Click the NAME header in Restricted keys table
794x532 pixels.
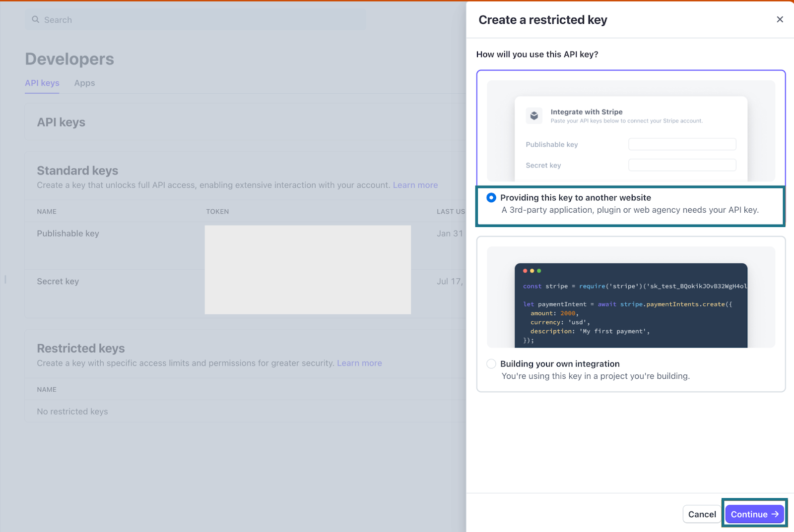click(47, 389)
